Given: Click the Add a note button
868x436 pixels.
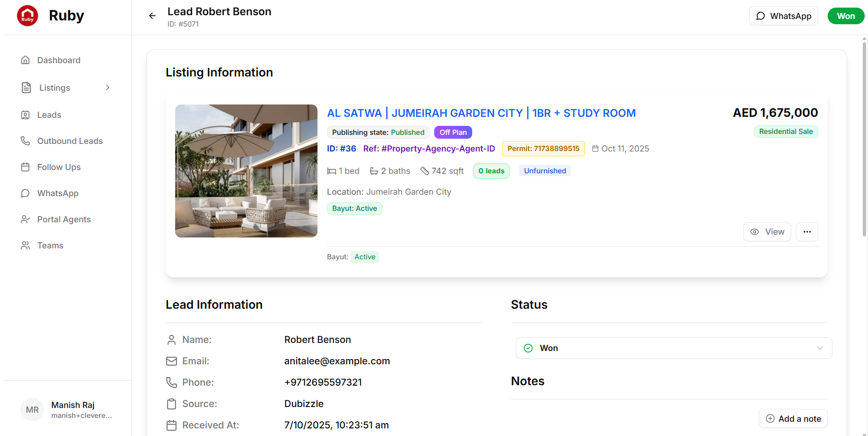Looking at the screenshot, I should 793,418.
